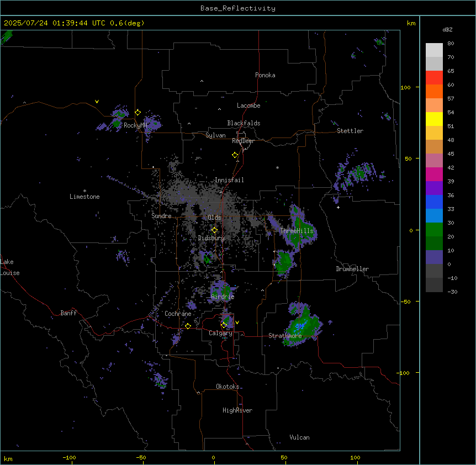Click the Stettler city label
This screenshot has width=476, height=465.
[350, 131]
